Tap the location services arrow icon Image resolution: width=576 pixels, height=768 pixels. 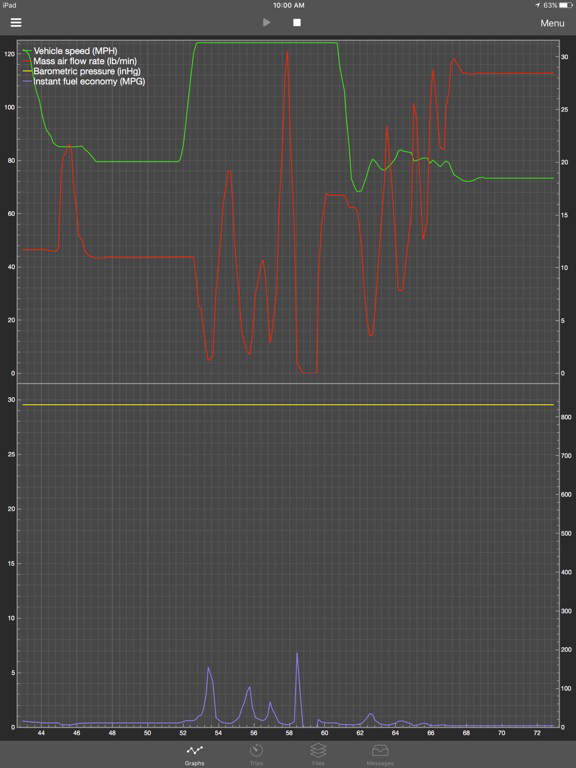(x=537, y=5)
